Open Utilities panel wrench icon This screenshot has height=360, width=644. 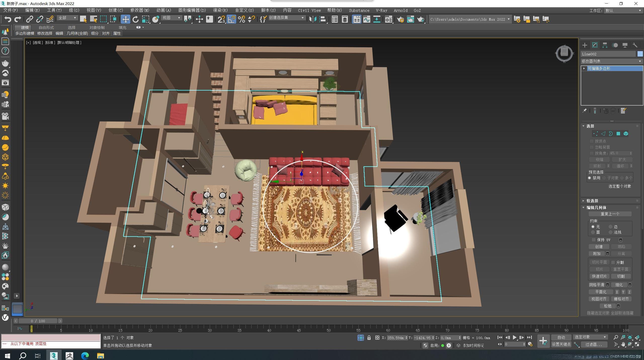click(x=635, y=45)
